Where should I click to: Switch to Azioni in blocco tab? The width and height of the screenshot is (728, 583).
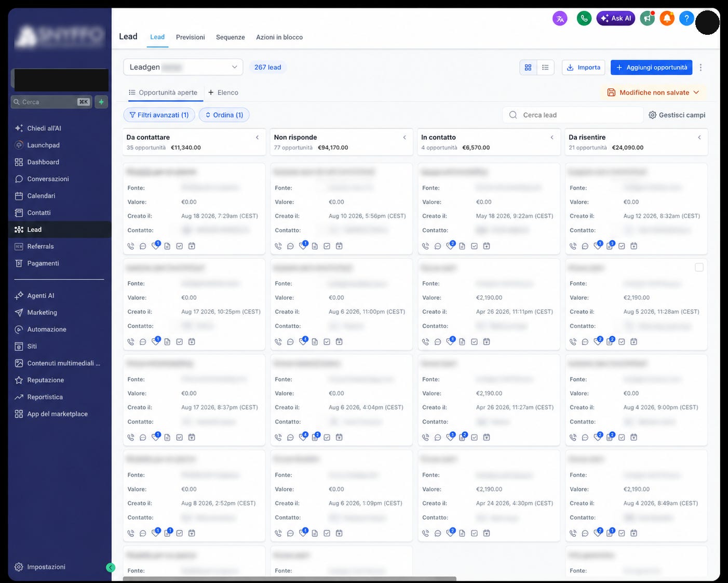click(279, 37)
